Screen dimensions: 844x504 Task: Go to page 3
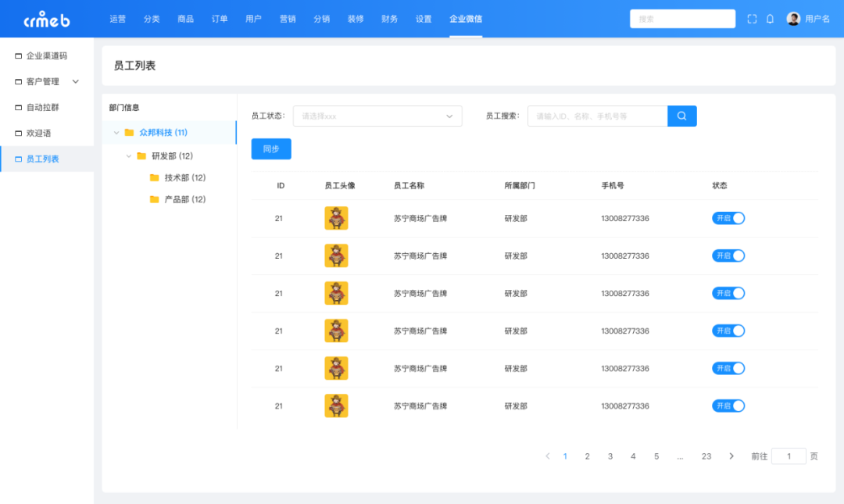(x=610, y=456)
